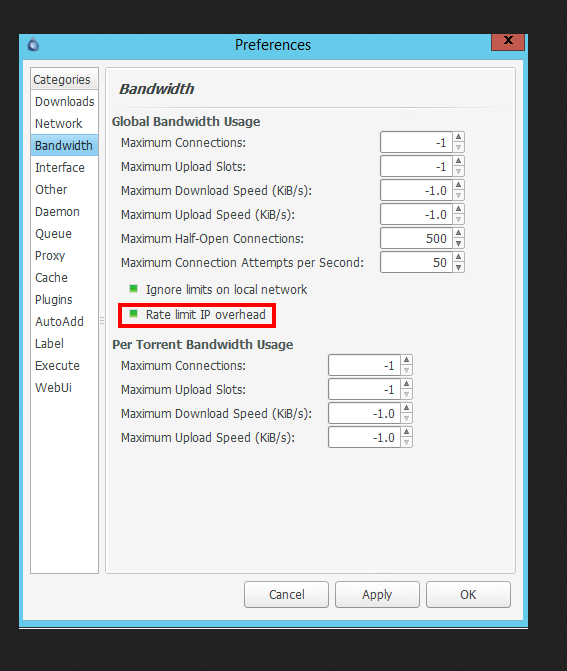Close the Preferences dialog
This screenshot has height=671, width=567.
click(508, 42)
